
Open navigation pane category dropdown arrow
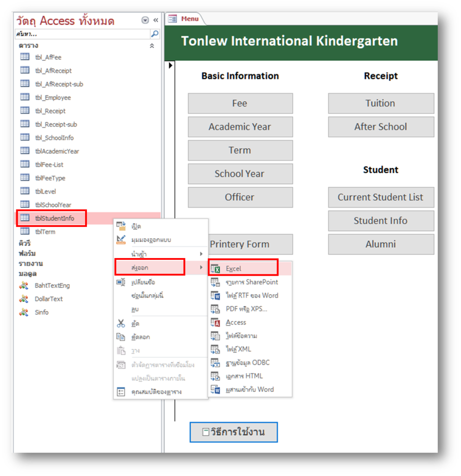coord(145,20)
